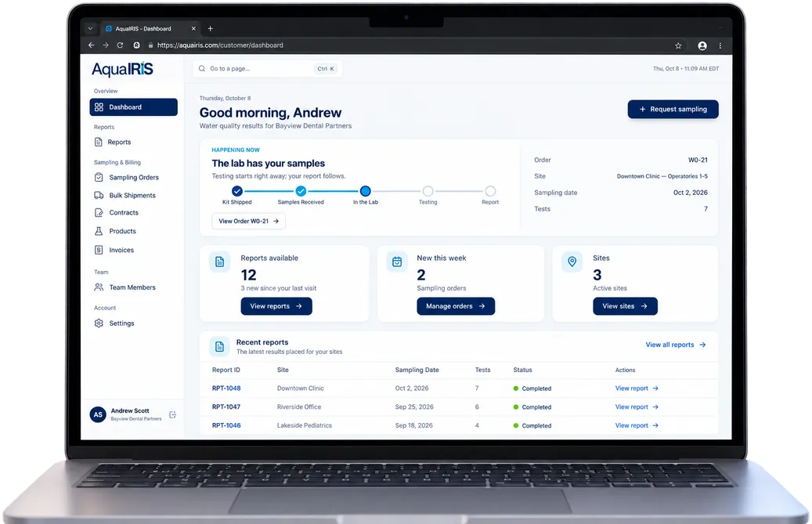
Task: Open report RPT-1048 link
Action: click(x=226, y=388)
